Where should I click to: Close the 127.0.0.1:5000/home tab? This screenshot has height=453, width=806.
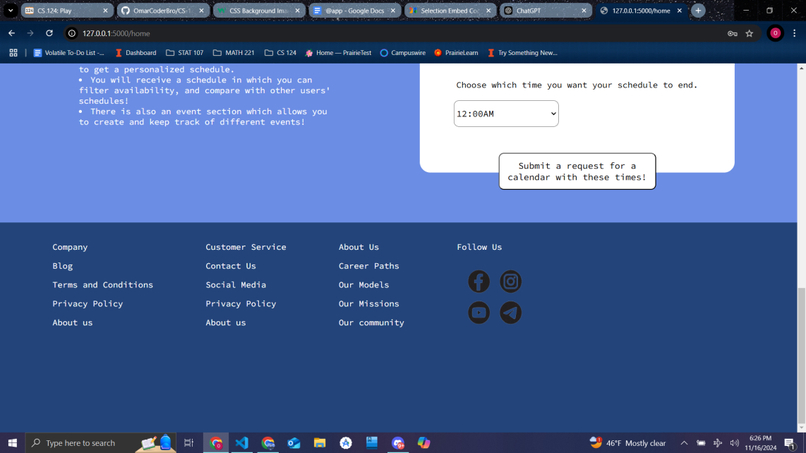tap(679, 10)
